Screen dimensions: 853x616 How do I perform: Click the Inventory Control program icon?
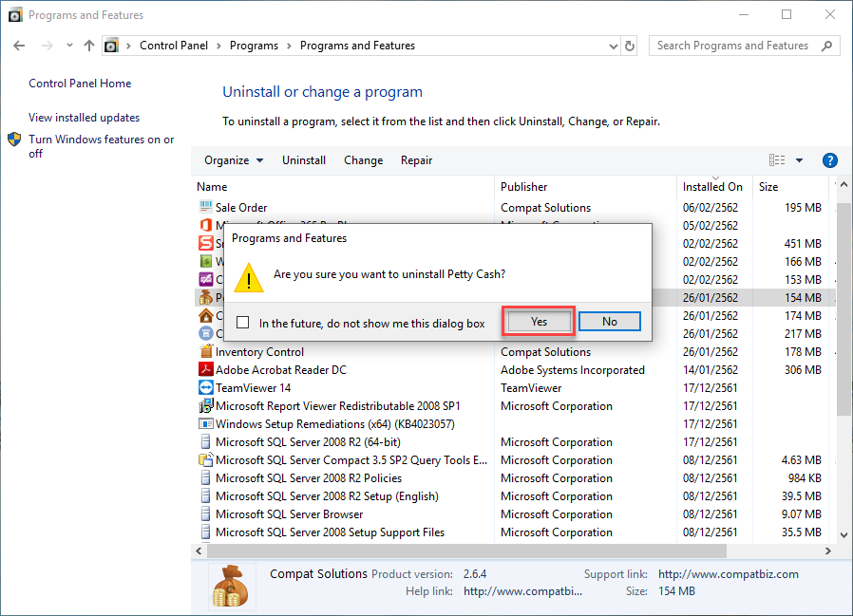coord(205,352)
